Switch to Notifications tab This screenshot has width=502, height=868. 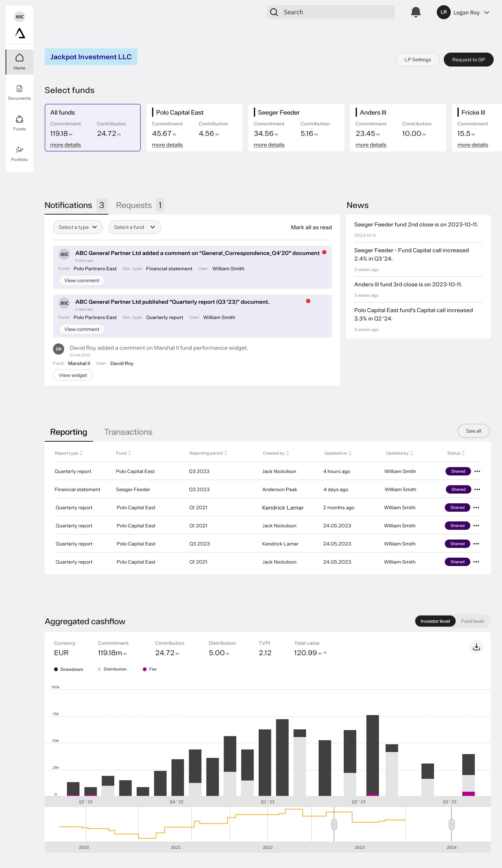pos(76,205)
